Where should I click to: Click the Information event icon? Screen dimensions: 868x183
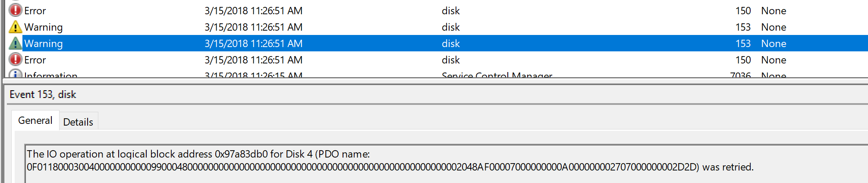click(16, 74)
